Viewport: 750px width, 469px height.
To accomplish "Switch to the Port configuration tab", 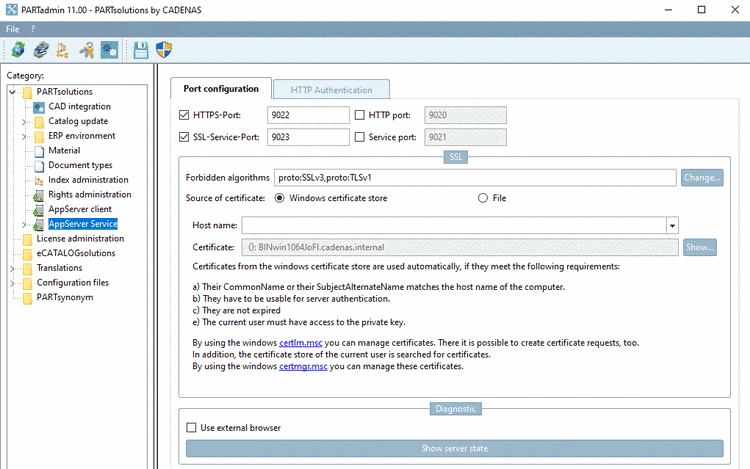I will coord(221,89).
